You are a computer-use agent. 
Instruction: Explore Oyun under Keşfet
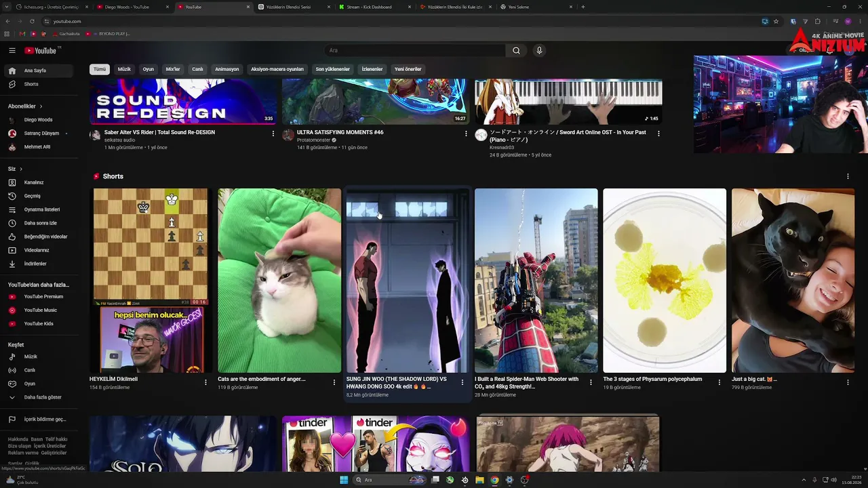(41, 384)
